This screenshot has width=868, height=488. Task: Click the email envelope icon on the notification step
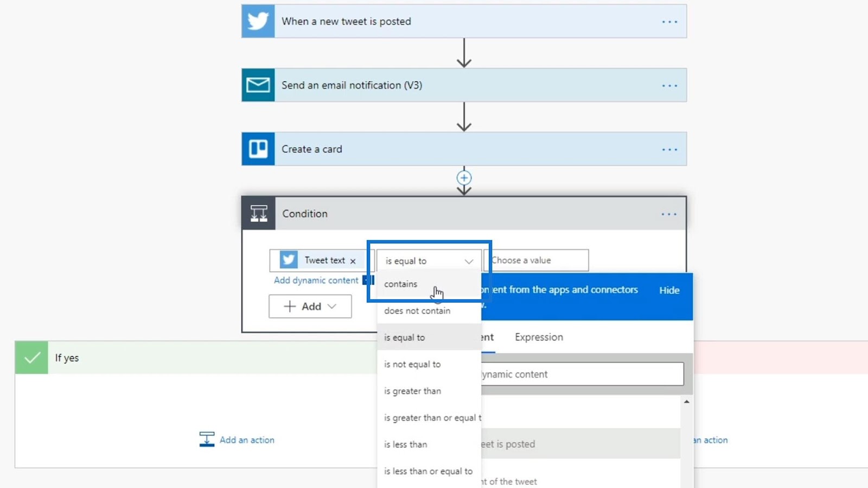(x=258, y=85)
